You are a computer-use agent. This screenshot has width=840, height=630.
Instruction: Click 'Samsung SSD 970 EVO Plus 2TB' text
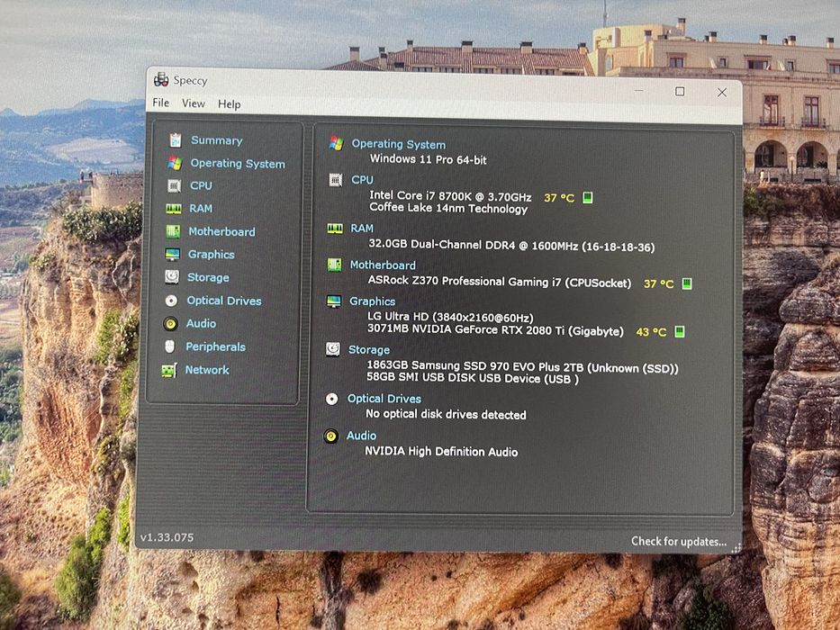point(498,366)
